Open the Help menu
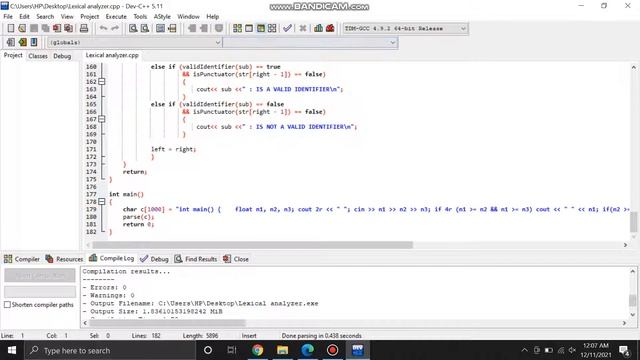This screenshot has height=360, width=640. pyautogui.click(x=212, y=16)
